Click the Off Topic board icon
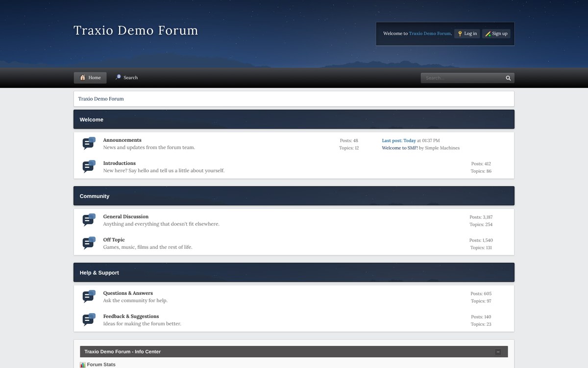This screenshot has width=588, height=368. (89, 243)
